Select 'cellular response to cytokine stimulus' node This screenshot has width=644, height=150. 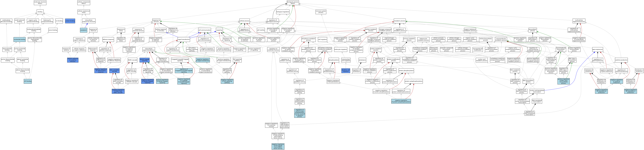pos(73,60)
